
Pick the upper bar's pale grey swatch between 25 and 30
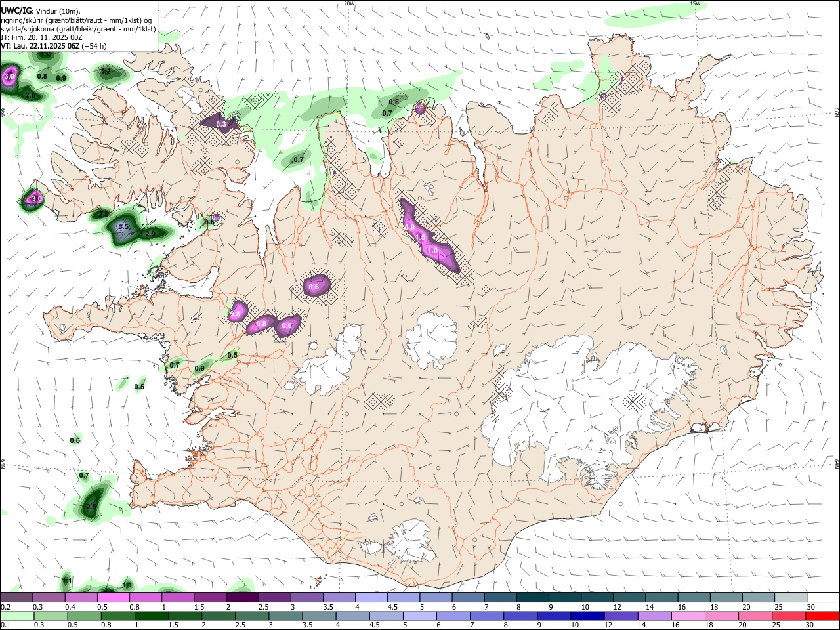(791, 597)
